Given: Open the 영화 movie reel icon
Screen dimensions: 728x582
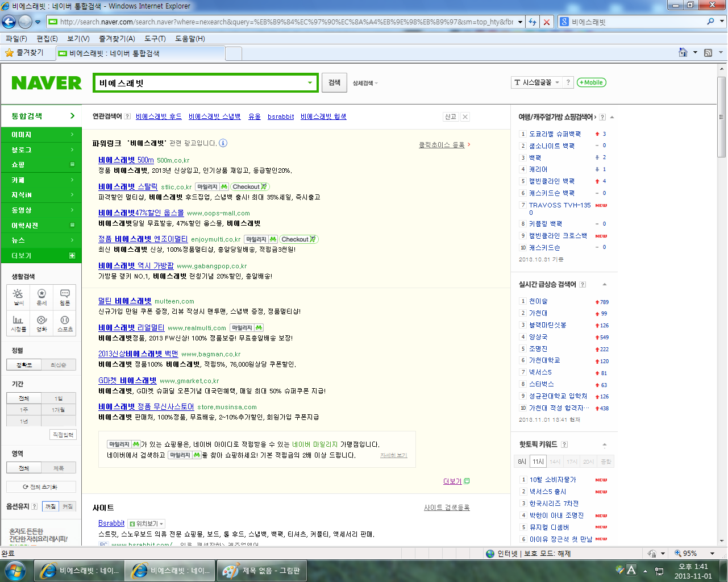Looking at the screenshot, I should pos(41,323).
